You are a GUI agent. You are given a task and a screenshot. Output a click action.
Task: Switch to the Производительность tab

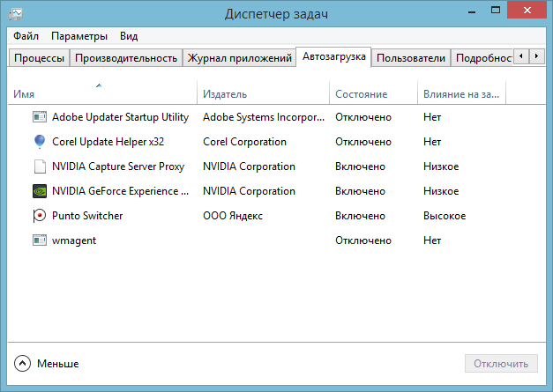pyautogui.click(x=125, y=58)
